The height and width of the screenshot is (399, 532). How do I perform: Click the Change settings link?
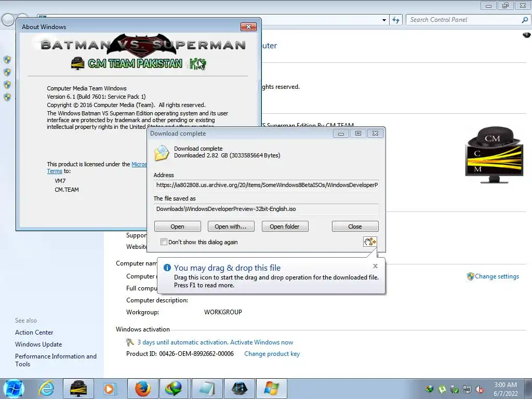point(497,276)
